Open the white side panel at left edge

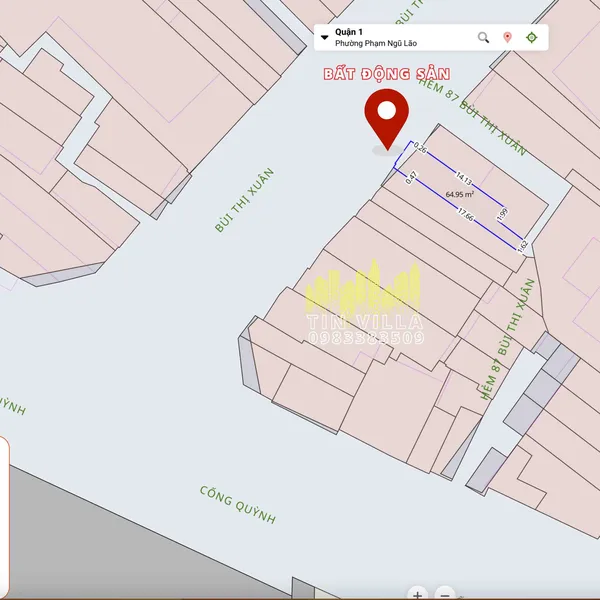click(x=4, y=517)
